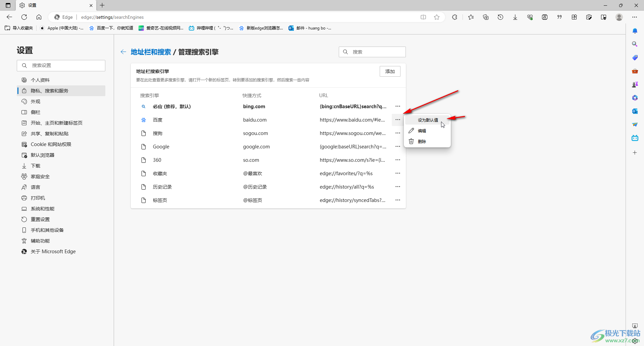Open 邮件 - huang bo bookmark

click(310, 28)
